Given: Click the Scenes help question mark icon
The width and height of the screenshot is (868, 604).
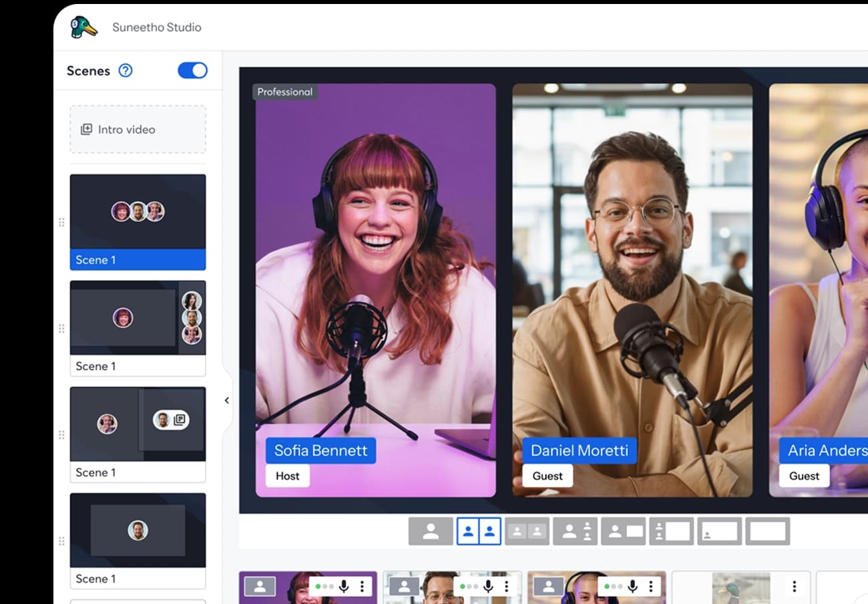Looking at the screenshot, I should [x=125, y=71].
